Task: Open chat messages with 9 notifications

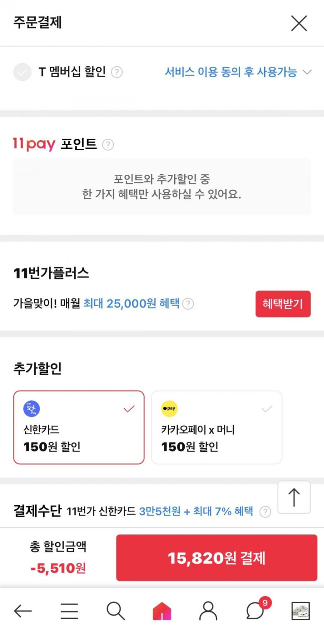Action: 255,611
